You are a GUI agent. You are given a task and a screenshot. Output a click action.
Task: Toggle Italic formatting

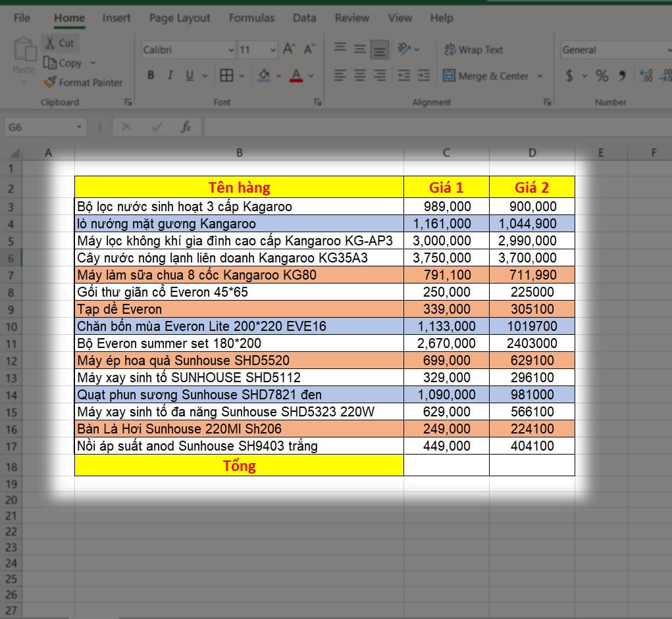pyautogui.click(x=170, y=76)
